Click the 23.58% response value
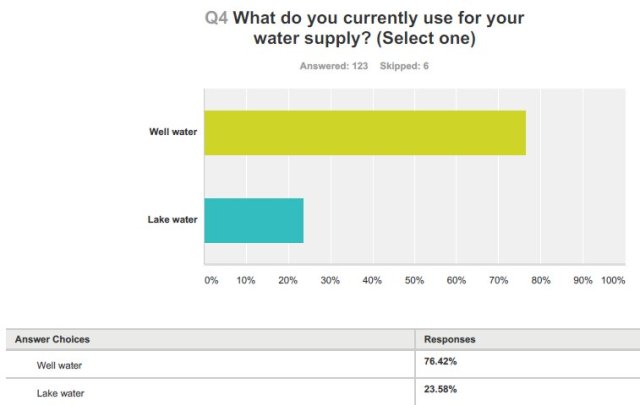The width and height of the screenshot is (640, 405). pos(442,390)
